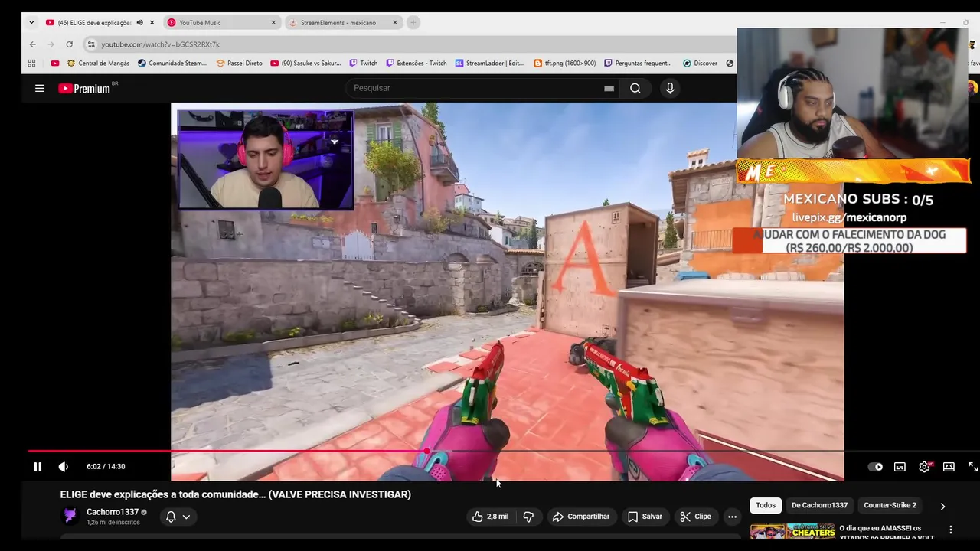Open the Twitch bookmark
Screen dimensions: 980x551
click(363, 64)
